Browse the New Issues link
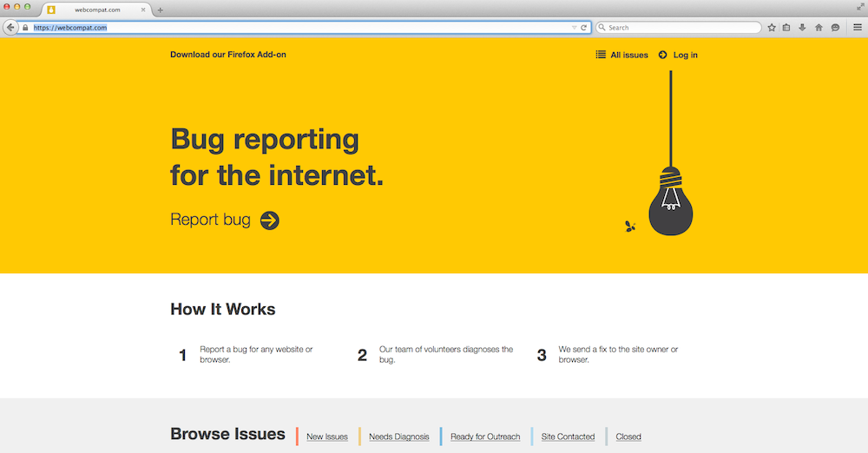The width and height of the screenshot is (868, 453). pyautogui.click(x=327, y=437)
